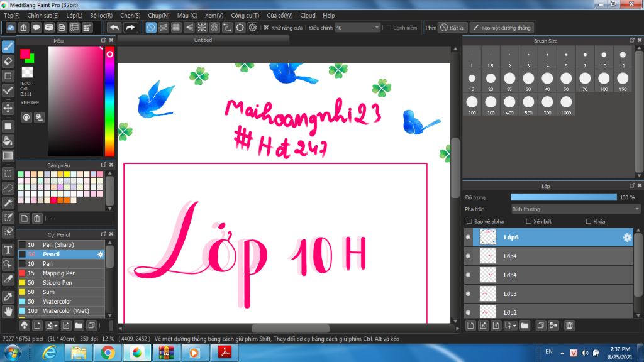The image size is (644, 362).
Task: Select the Lasso tool
Action: click(x=8, y=188)
